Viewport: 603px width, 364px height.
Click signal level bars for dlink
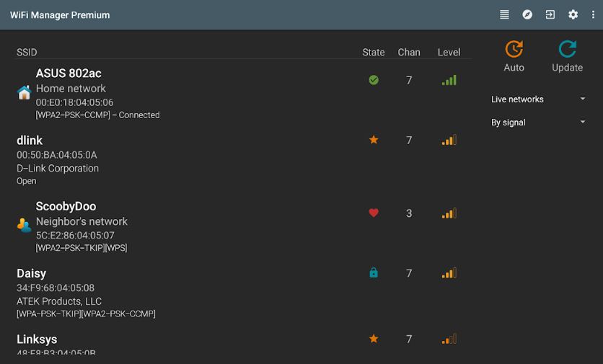click(x=449, y=140)
